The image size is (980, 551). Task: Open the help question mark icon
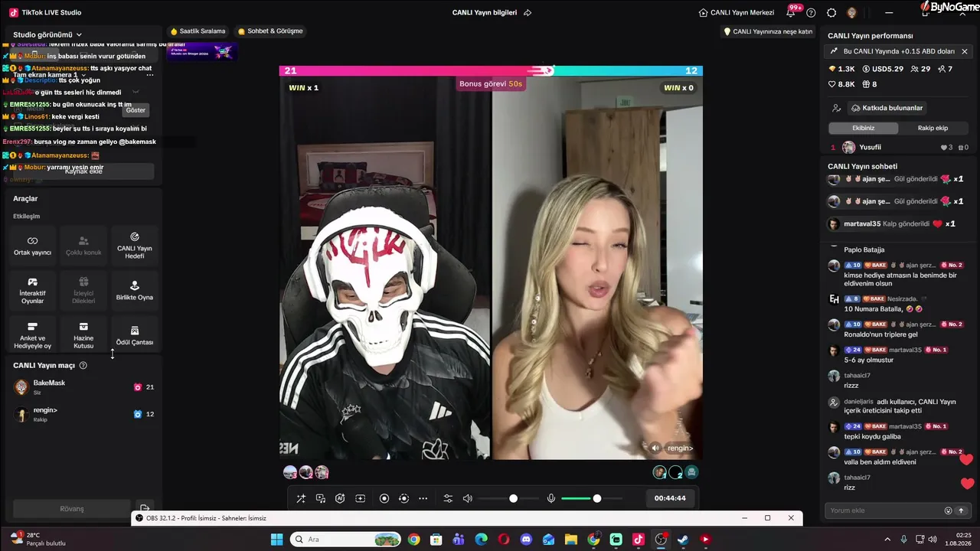tap(811, 12)
